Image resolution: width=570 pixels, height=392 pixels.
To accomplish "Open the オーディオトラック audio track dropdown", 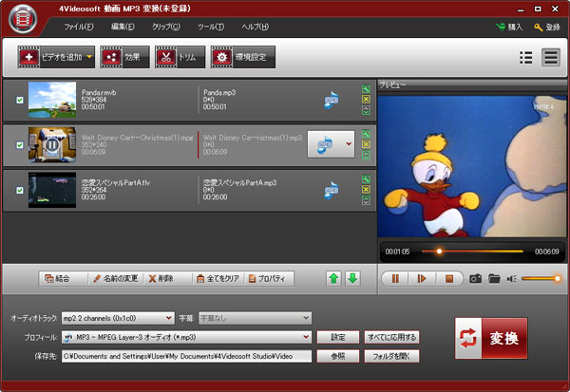I will (x=118, y=318).
